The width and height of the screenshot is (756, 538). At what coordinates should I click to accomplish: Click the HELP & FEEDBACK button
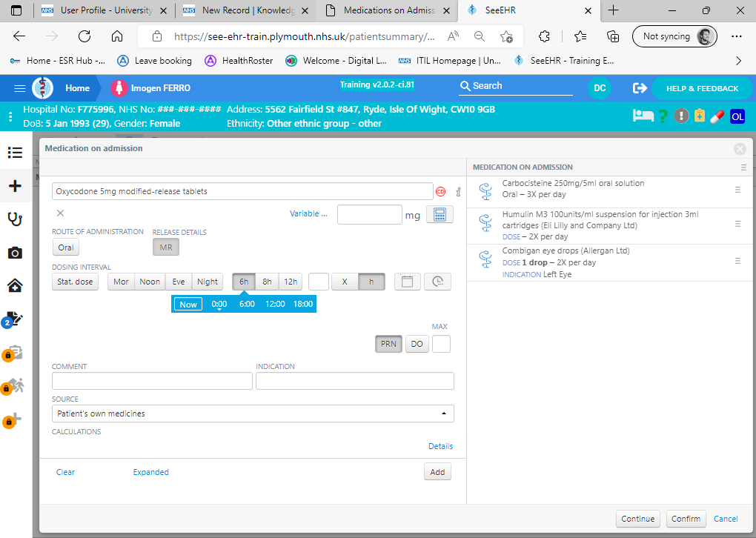tap(702, 88)
